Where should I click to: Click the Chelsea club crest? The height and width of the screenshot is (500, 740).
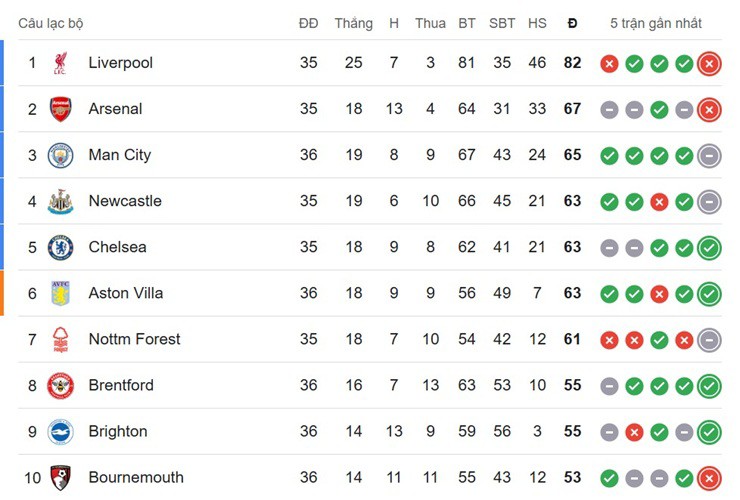pos(60,247)
